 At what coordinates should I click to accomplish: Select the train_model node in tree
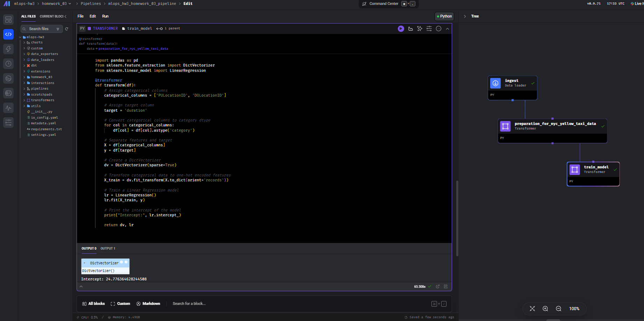pos(593,174)
